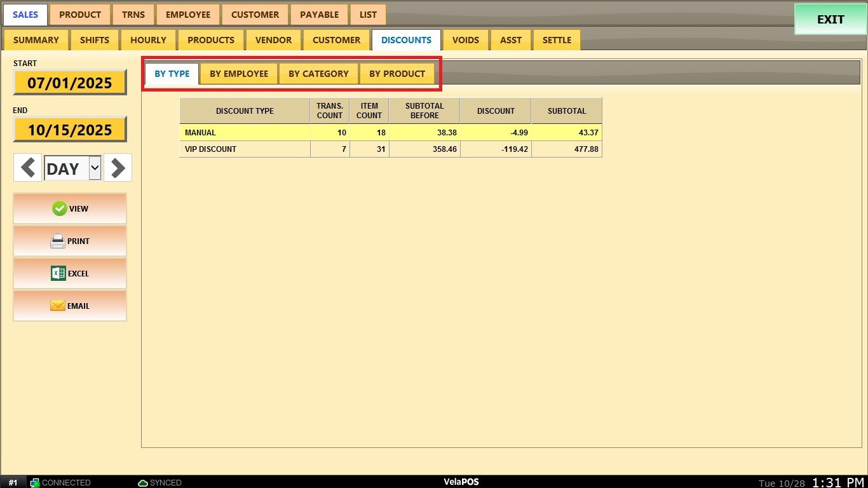Advance to next period with right arrow
The width and height of the screenshot is (868, 488).
(x=118, y=168)
